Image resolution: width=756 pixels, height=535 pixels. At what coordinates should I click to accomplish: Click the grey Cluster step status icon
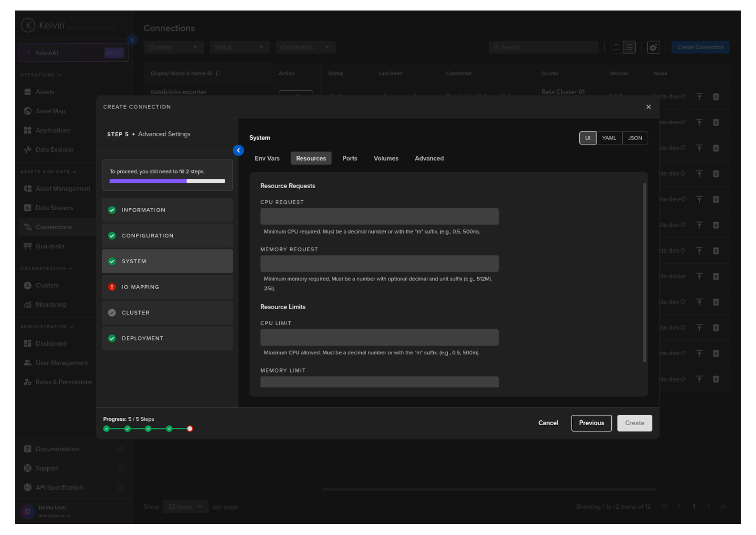click(x=112, y=313)
